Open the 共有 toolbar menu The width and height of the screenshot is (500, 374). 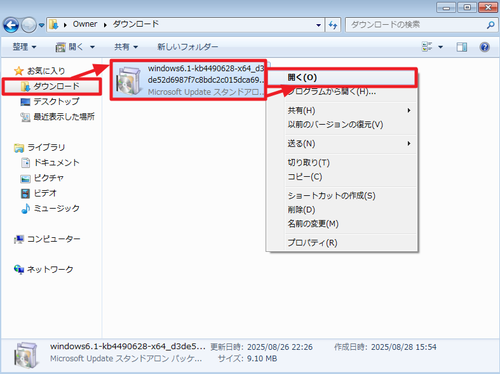[126, 47]
